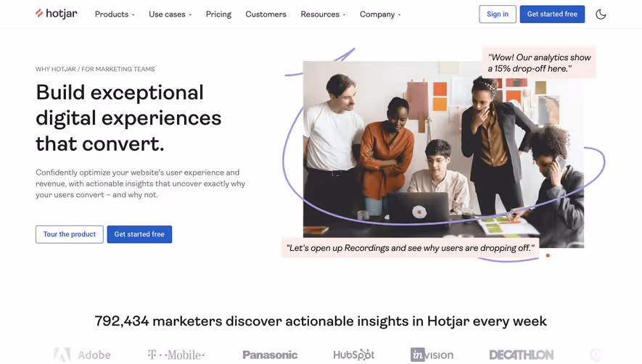Click the Adobe logo
The image size is (642, 364).
[x=82, y=355]
